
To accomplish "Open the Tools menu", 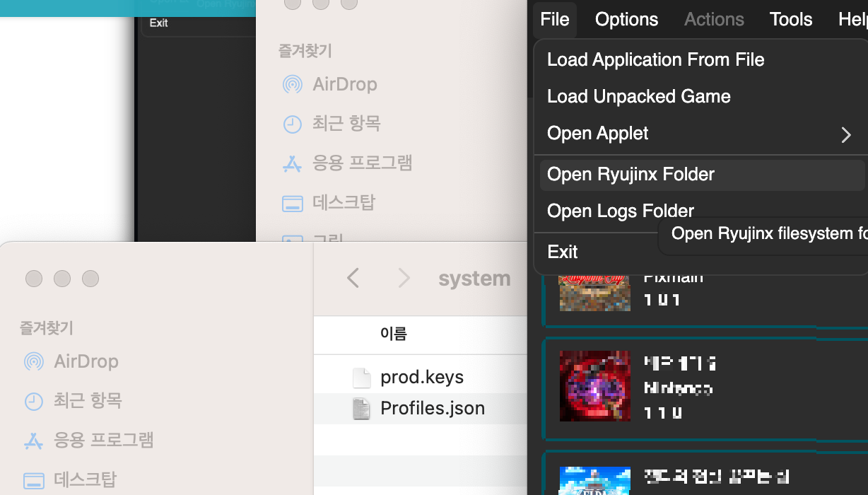I will [x=791, y=19].
